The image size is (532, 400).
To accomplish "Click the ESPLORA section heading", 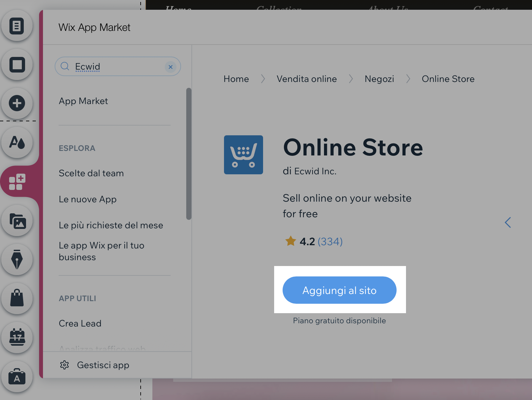I will coord(77,148).
